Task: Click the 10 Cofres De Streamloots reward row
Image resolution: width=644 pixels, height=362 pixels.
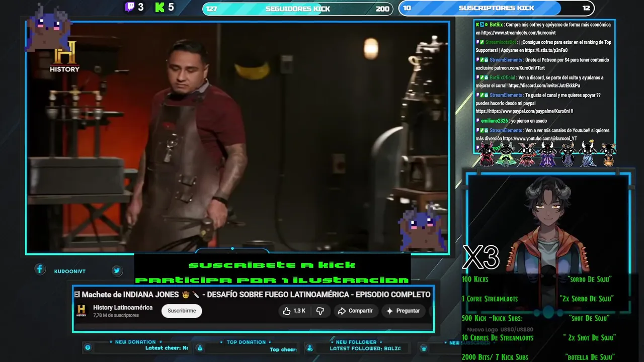Action: 539,338
